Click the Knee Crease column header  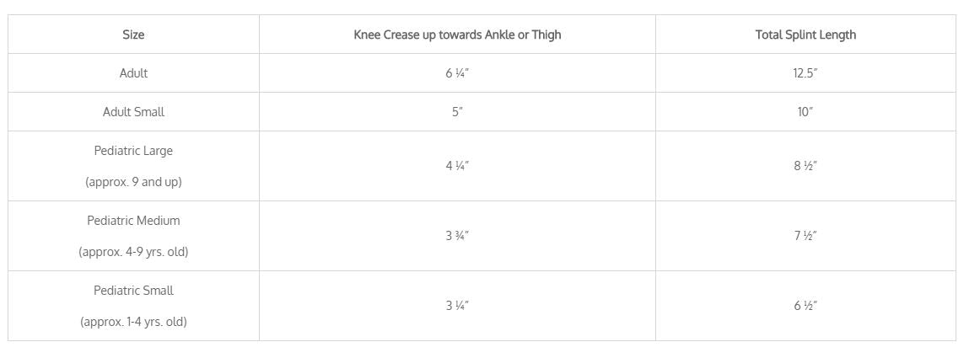point(457,35)
